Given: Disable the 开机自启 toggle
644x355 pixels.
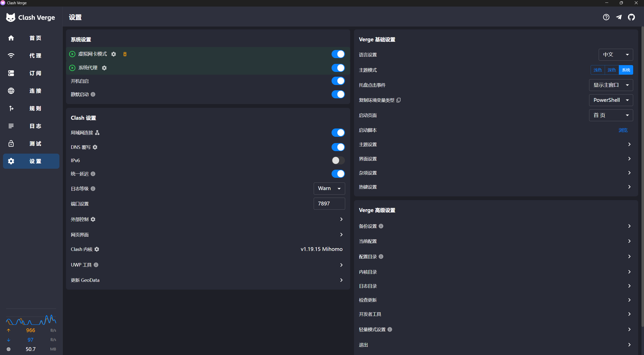Looking at the screenshot, I should point(338,81).
